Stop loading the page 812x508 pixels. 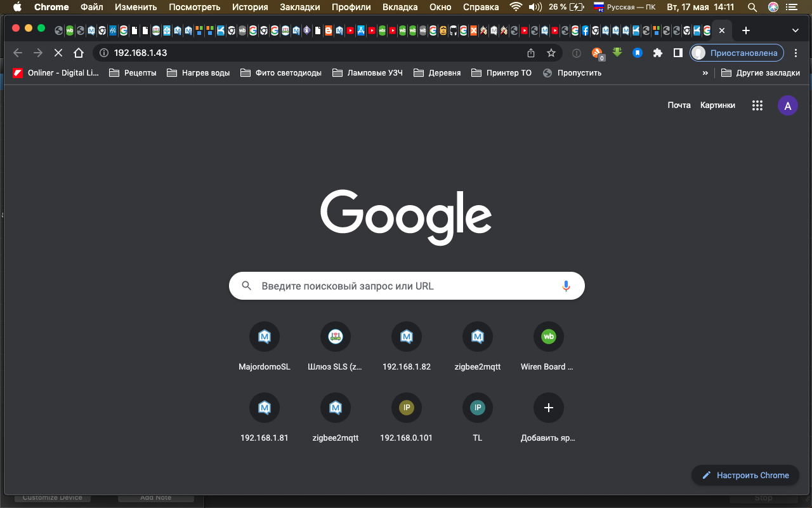pyautogui.click(x=58, y=53)
